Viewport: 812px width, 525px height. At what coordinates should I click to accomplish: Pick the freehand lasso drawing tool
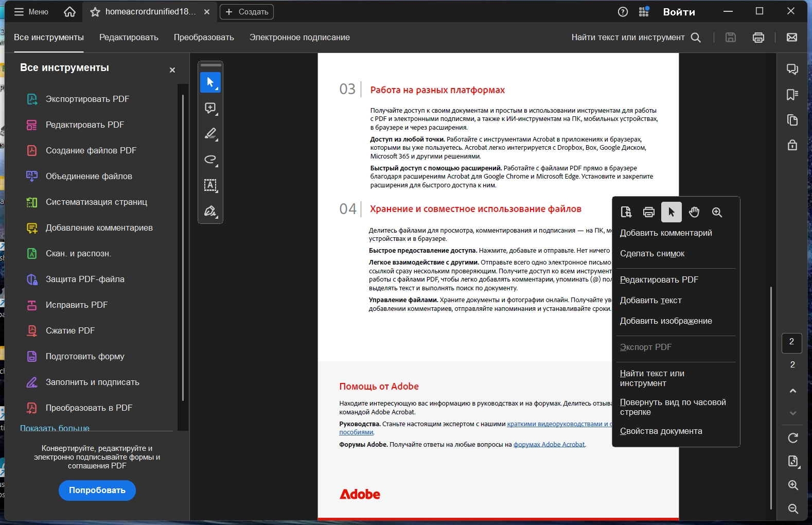[210, 160]
